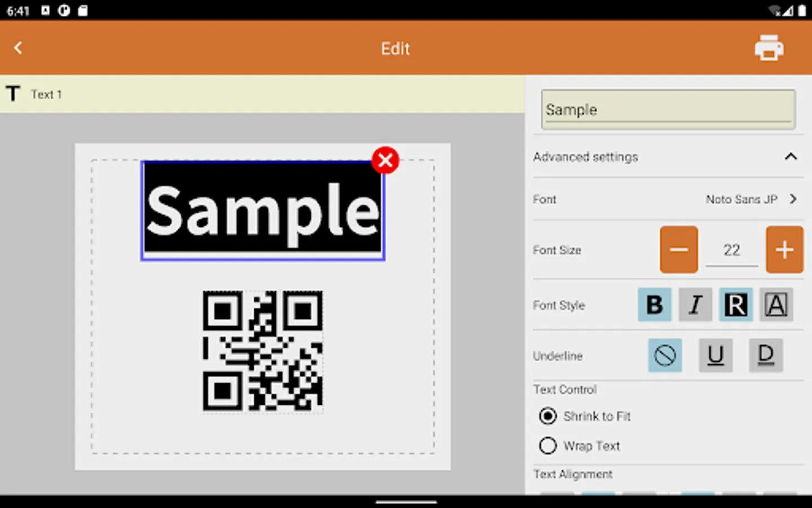Tap the printer icon to print label
This screenshot has height=508, width=812.
tap(769, 48)
